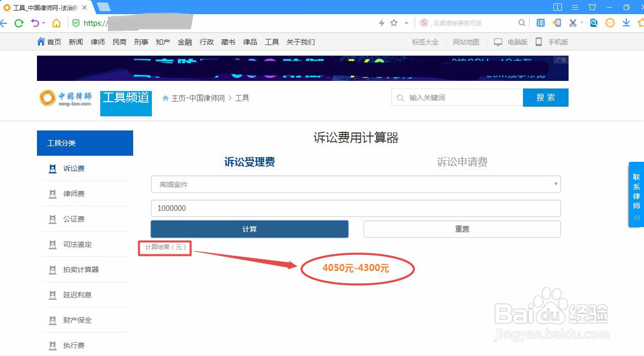Expand the case selection arrow on the right
The image size is (644, 356).
555,184
